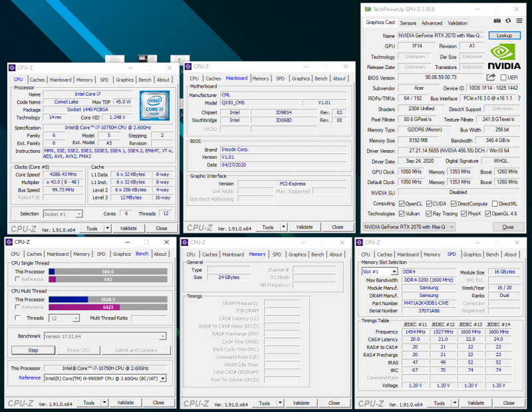The height and width of the screenshot is (412, 532).
Task: Expand Tools arrow in Bench window
Action: click(x=104, y=403)
